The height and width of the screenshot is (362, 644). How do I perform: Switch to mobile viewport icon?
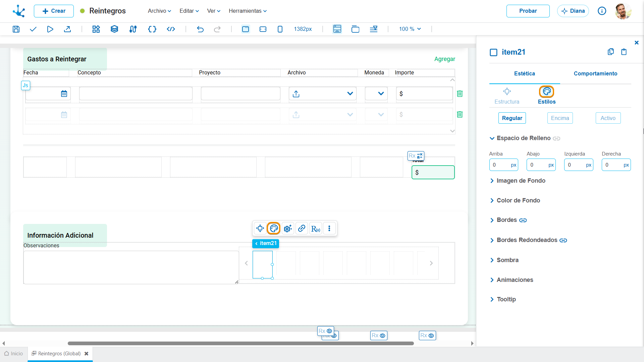pyautogui.click(x=280, y=29)
